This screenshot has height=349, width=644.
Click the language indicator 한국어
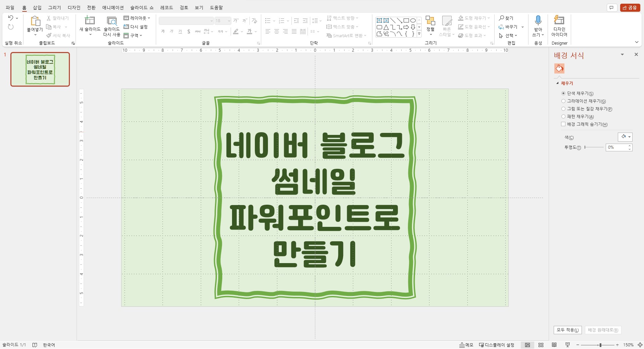pyautogui.click(x=49, y=345)
